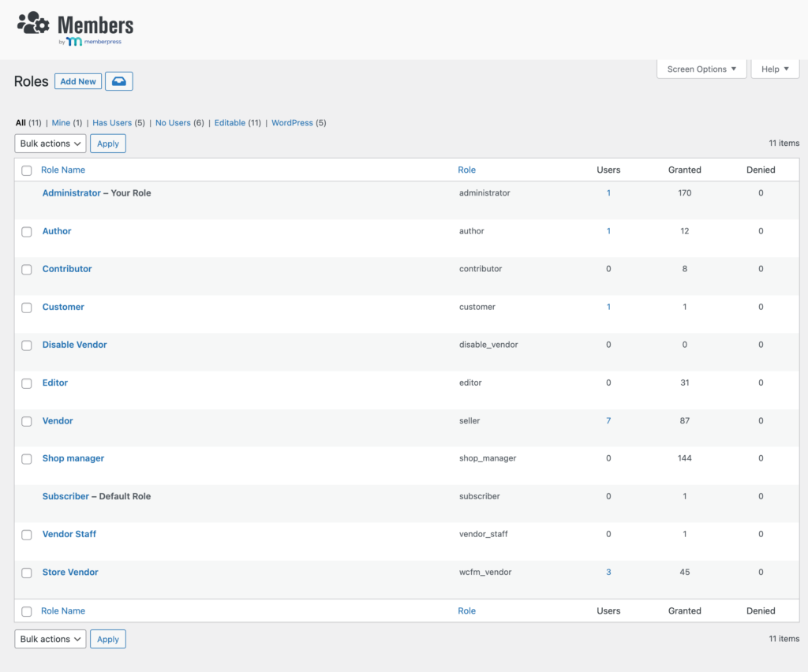Click Administrator's users count link

coord(608,193)
